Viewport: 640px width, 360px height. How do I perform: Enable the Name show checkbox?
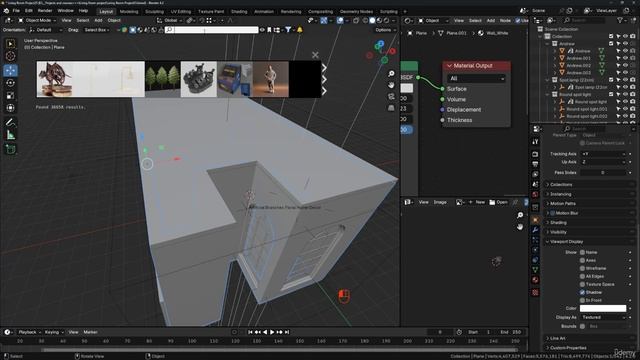click(582, 252)
